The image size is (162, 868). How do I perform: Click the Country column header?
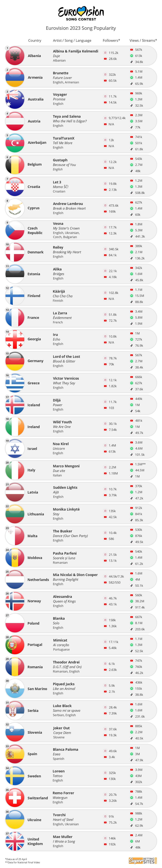[x=35, y=40]
